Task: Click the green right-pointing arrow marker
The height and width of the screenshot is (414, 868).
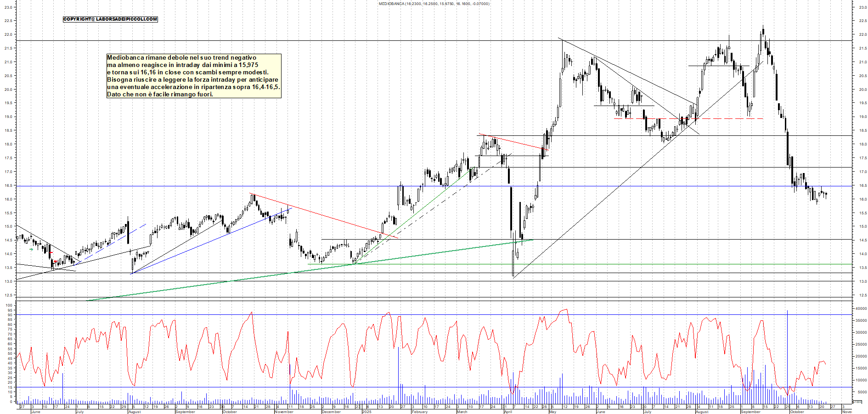Action: click(x=31, y=249)
